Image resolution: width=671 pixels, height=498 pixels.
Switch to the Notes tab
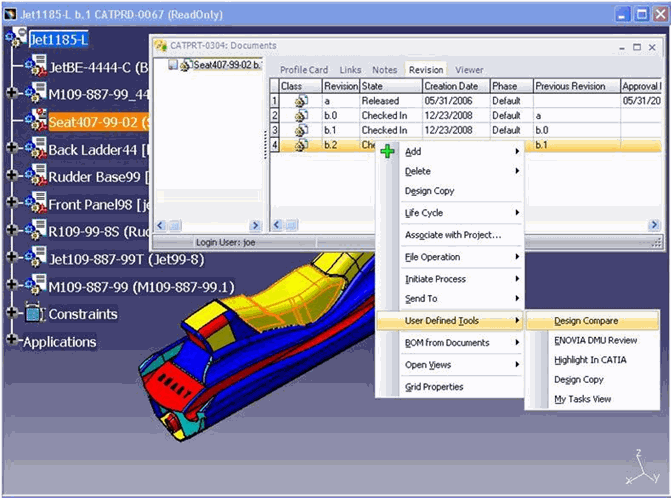[x=384, y=70]
